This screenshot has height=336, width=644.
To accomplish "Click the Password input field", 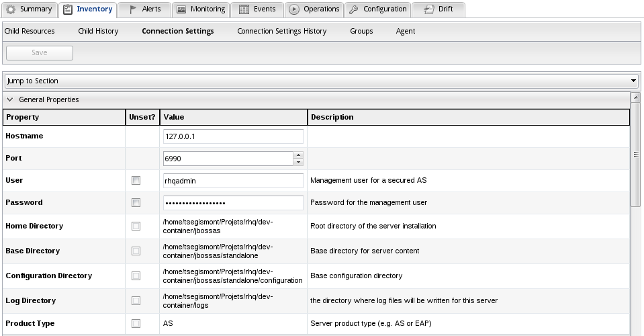I will coord(233,203).
